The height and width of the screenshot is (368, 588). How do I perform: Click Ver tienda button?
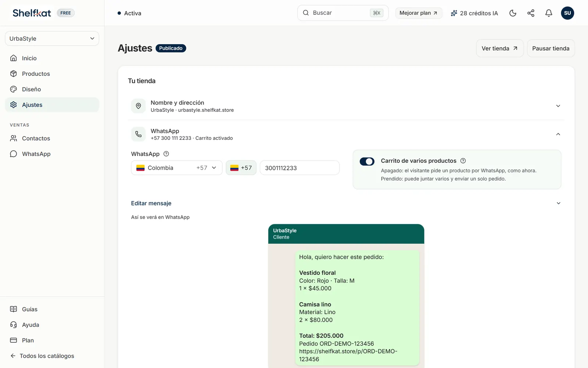click(499, 48)
